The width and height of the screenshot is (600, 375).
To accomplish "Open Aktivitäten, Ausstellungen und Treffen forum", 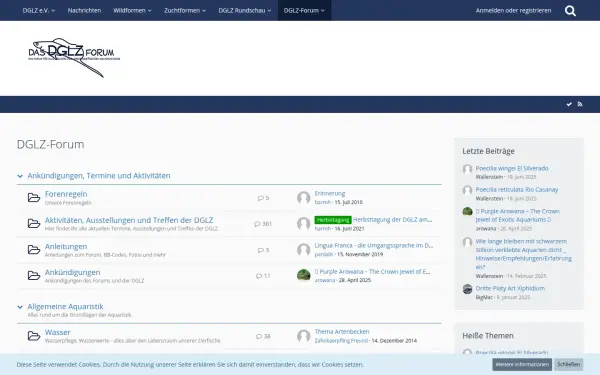I will click(x=129, y=220).
